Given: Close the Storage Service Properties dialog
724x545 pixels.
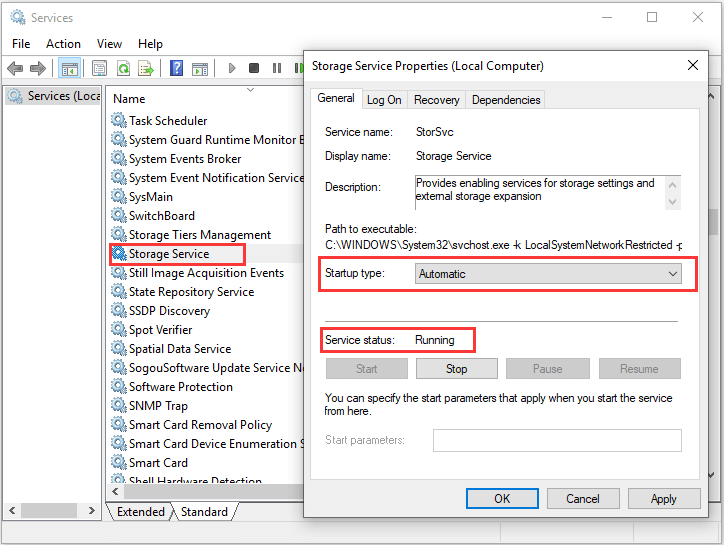Looking at the screenshot, I should (693, 66).
